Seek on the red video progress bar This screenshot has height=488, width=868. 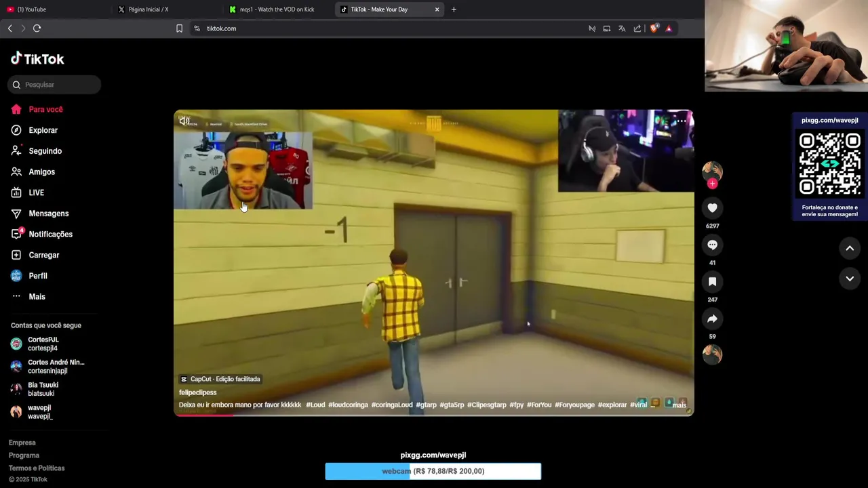point(434,415)
